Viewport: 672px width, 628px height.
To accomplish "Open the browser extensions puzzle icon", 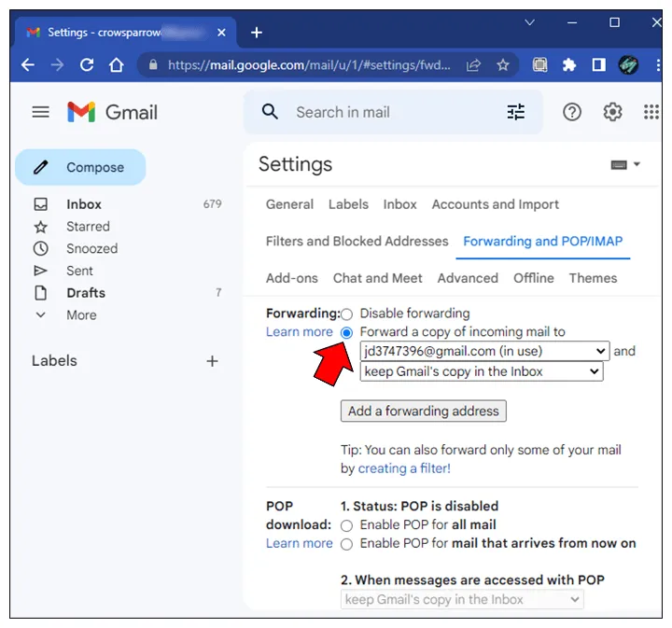I will (569, 65).
